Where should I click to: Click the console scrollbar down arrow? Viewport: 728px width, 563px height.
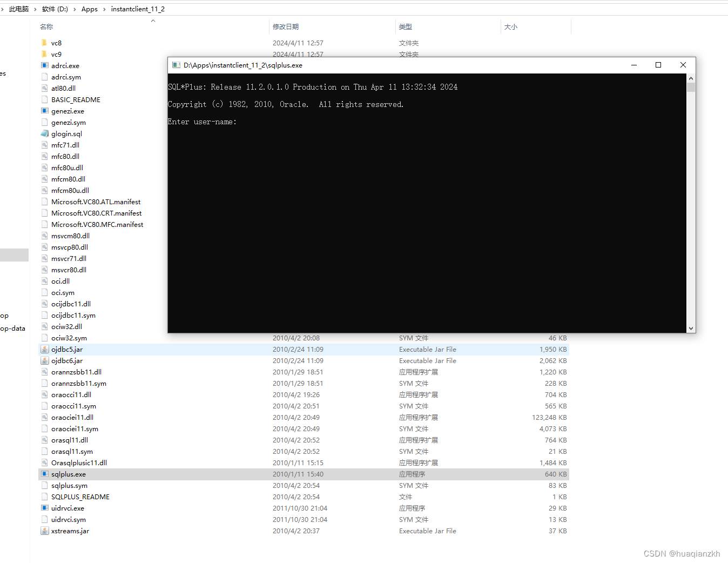[x=690, y=328]
